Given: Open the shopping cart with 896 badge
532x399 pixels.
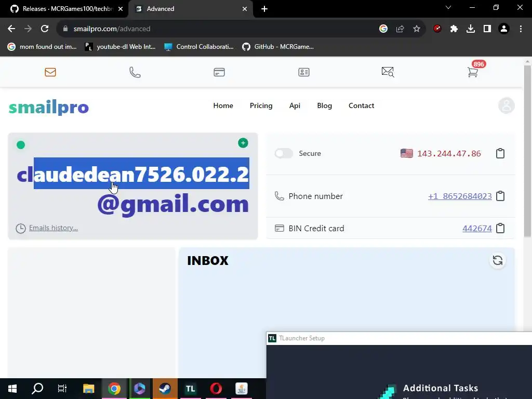Looking at the screenshot, I should tap(473, 72).
